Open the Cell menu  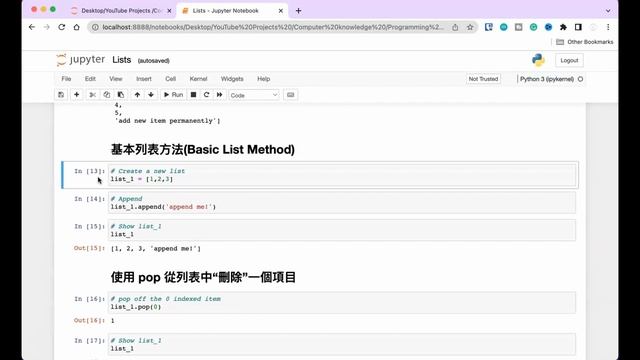coord(171,79)
